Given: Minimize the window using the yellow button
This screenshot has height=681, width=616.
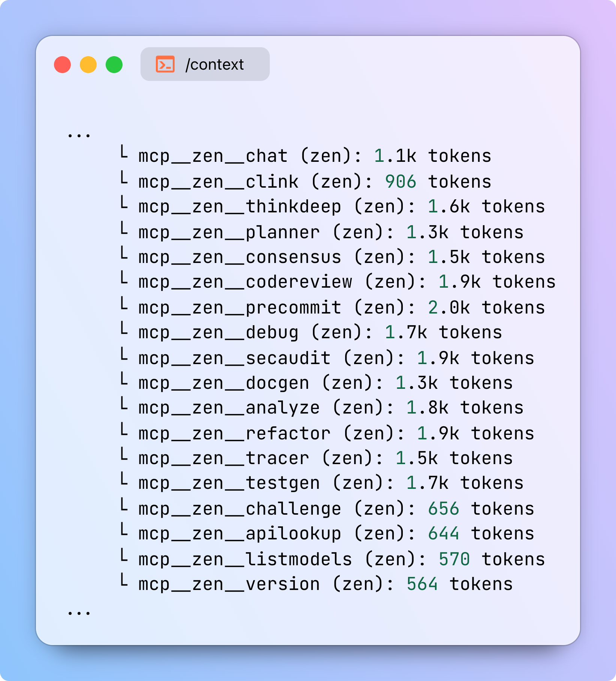Looking at the screenshot, I should [x=88, y=64].
